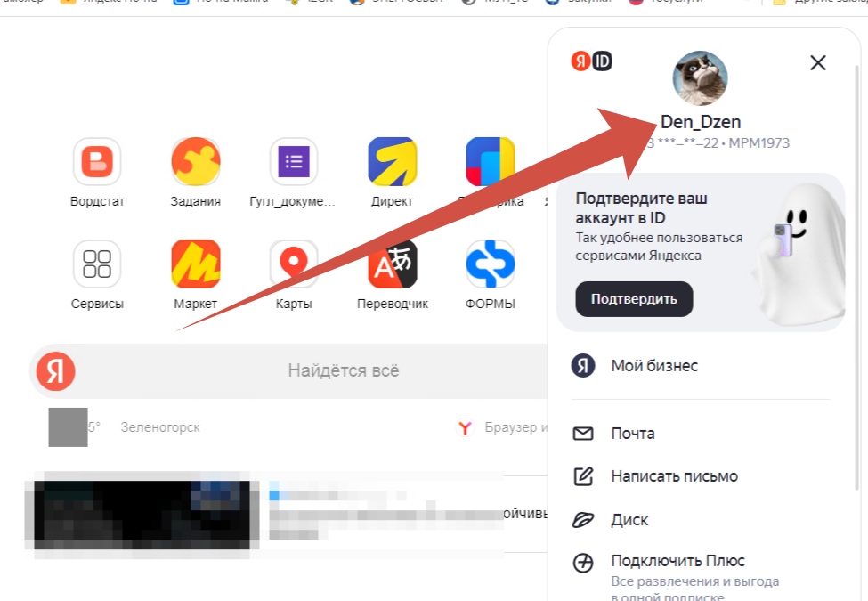Click the Подтвердить button
Viewport: 868px width, 601px height.
[634, 299]
